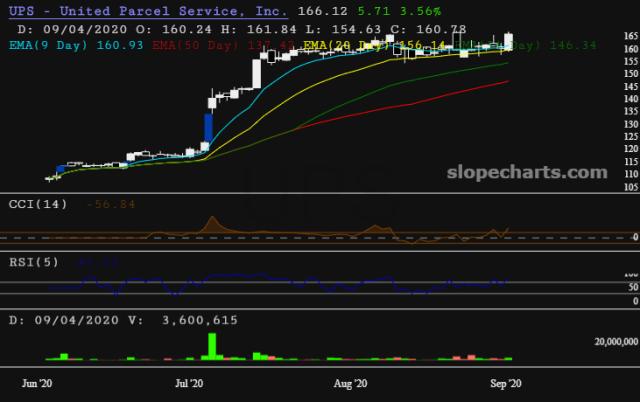The height and width of the screenshot is (402, 640).
Task: Open the UPS - United Parcel Service, Inc. title link
Action: pyautogui.click(x=148, y=11)
